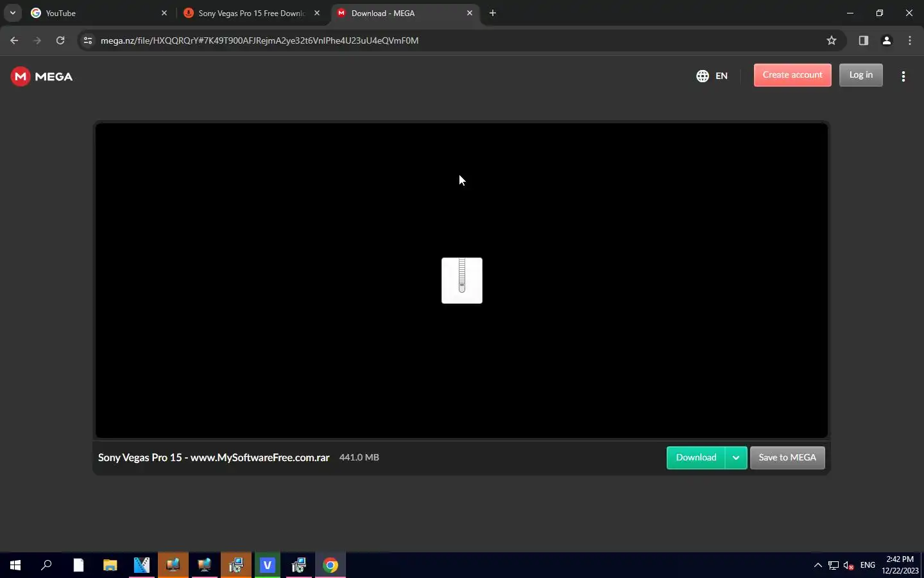Go forward in browser history
Screen dimensions: 924x578
coord(37,40)
